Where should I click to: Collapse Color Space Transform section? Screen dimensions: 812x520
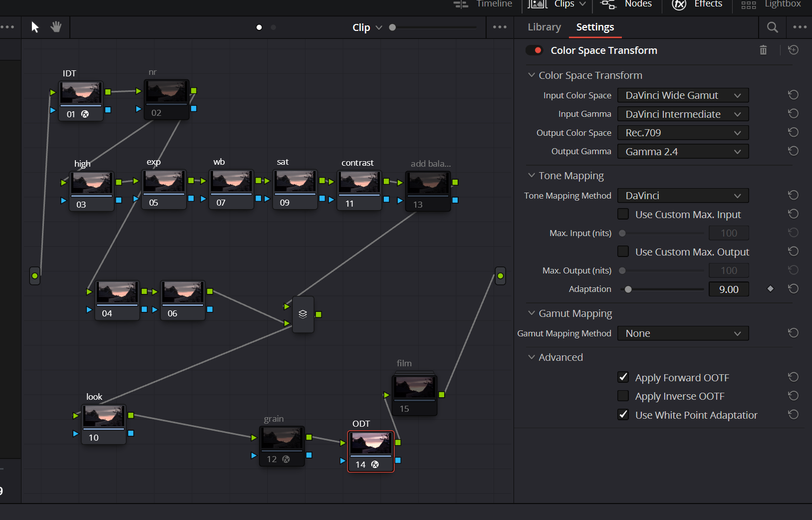[x=532, y=75]
